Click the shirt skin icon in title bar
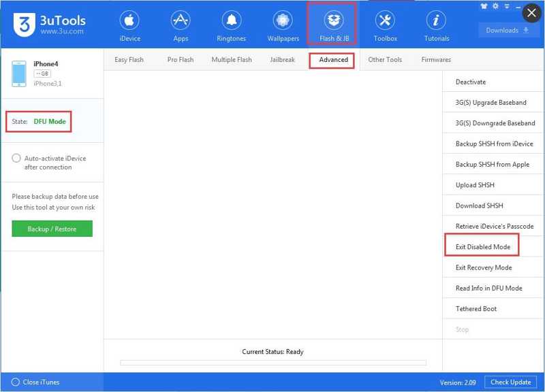This screenshot has height=392, width=545. coord(484,6)
